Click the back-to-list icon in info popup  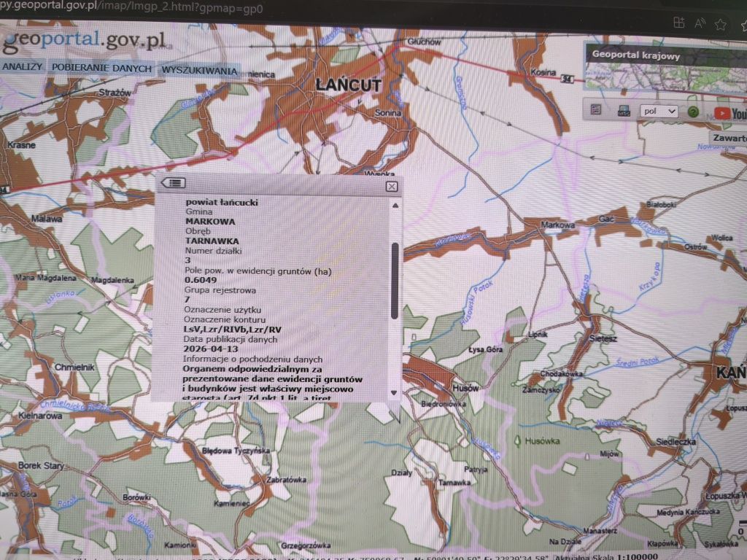point(174,183)
